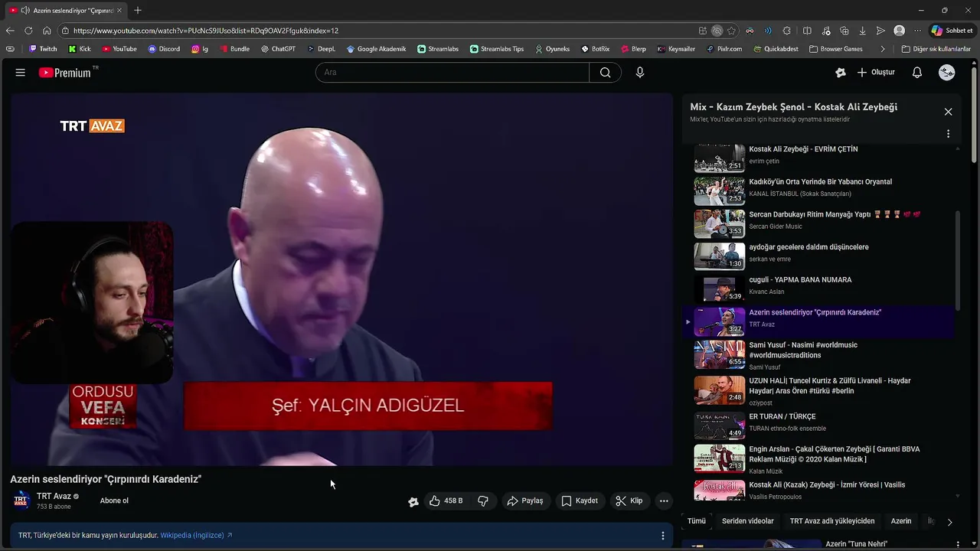Subscribe with Abone ol button
The width and height of the screenshot is (980, 551).
pyautogui.click(x=114, y=501)
